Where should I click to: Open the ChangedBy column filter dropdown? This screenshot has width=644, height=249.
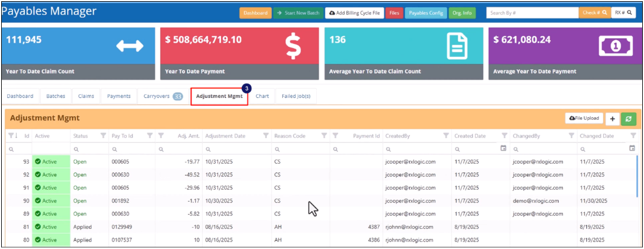571,136
